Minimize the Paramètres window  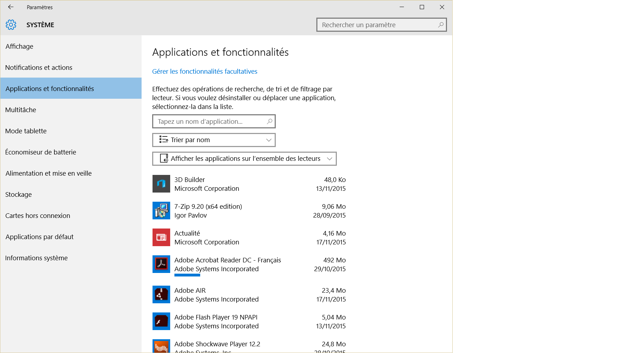coord(402,7)
